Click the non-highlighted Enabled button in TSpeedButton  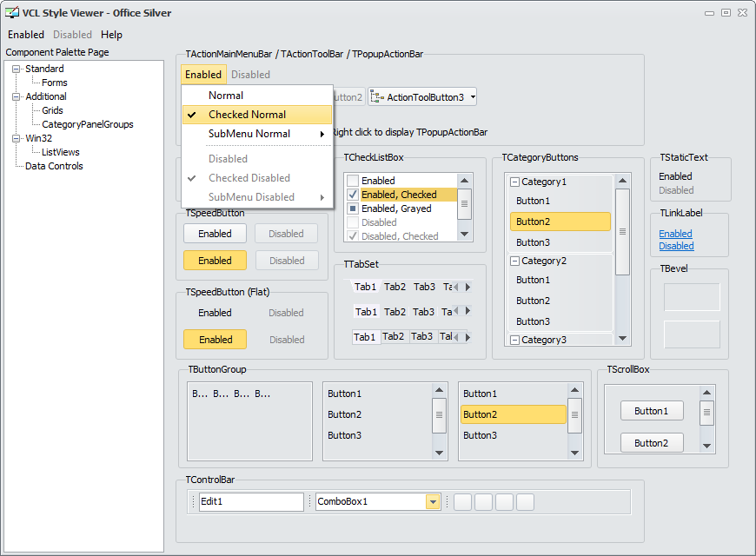tap(215, 234)
